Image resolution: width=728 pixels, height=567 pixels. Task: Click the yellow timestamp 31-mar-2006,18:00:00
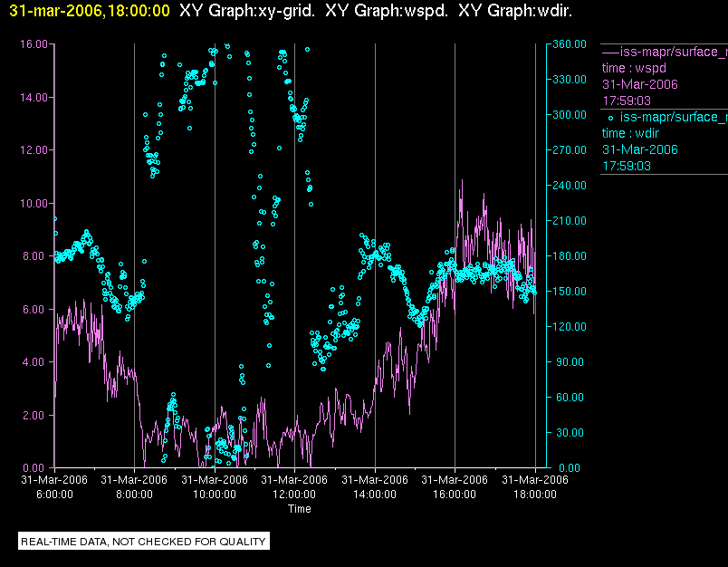pos(89,11)
